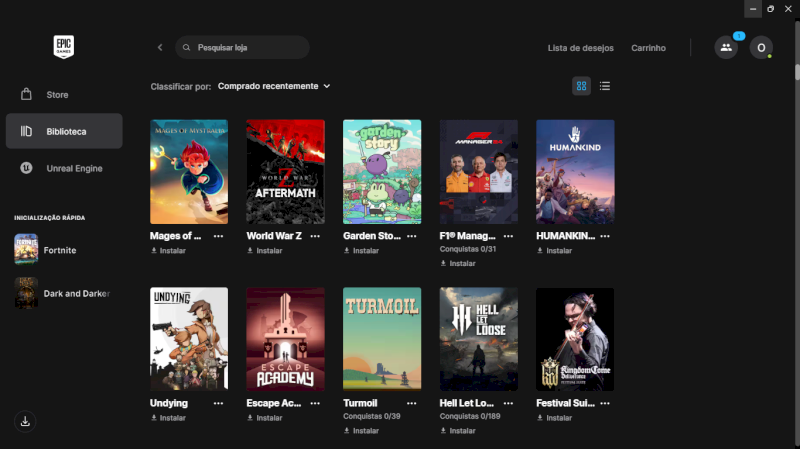Install Mages of Mystralia
800x449 pixels.
[x=168, y=251]
